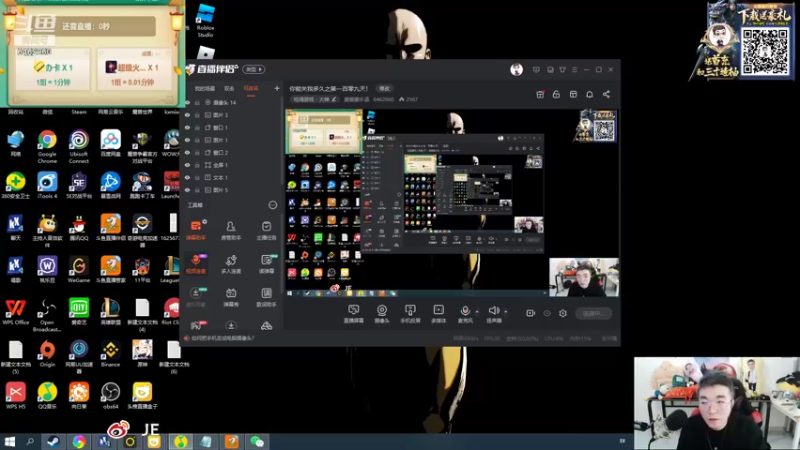Screen dimensions: 800x450
Task: Toggle the lock on 全屏 1 source
Action: 197,165
